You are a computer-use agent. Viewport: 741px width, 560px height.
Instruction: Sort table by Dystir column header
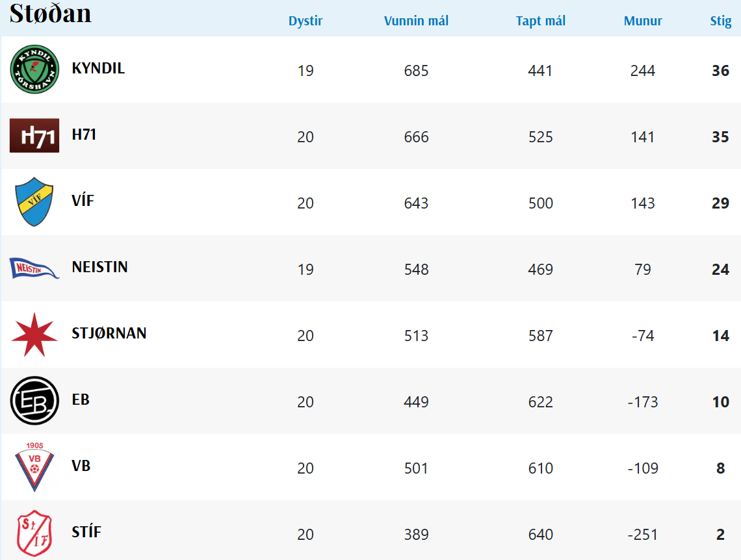tap(305, 21)
